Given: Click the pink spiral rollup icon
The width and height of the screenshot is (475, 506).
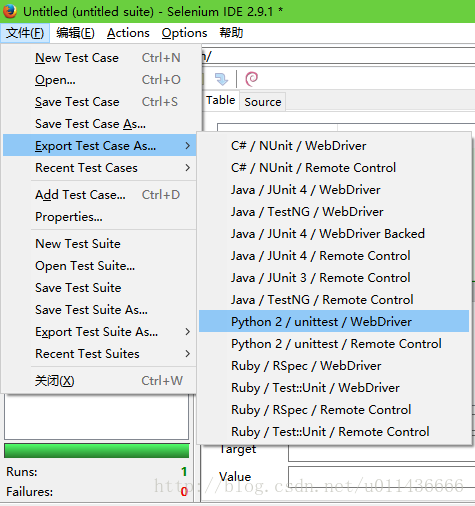Looking at the screenshot, I should [252, 79].
